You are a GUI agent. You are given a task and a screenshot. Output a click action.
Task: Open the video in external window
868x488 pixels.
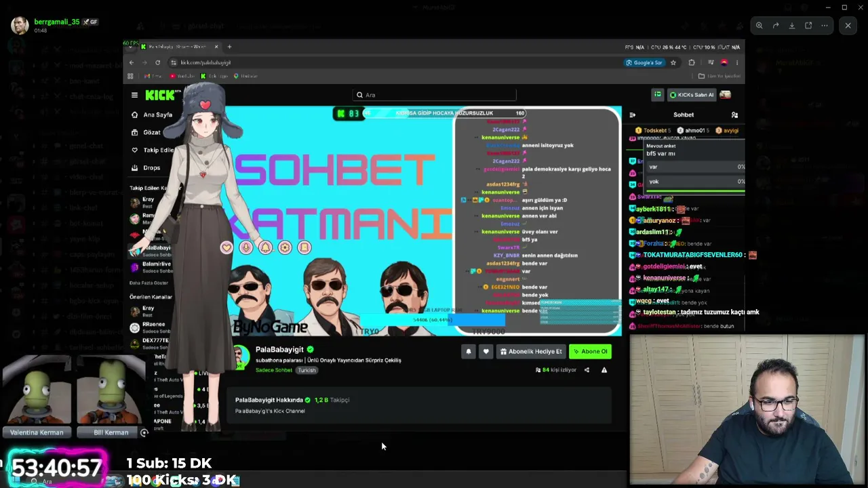[808, 26]
